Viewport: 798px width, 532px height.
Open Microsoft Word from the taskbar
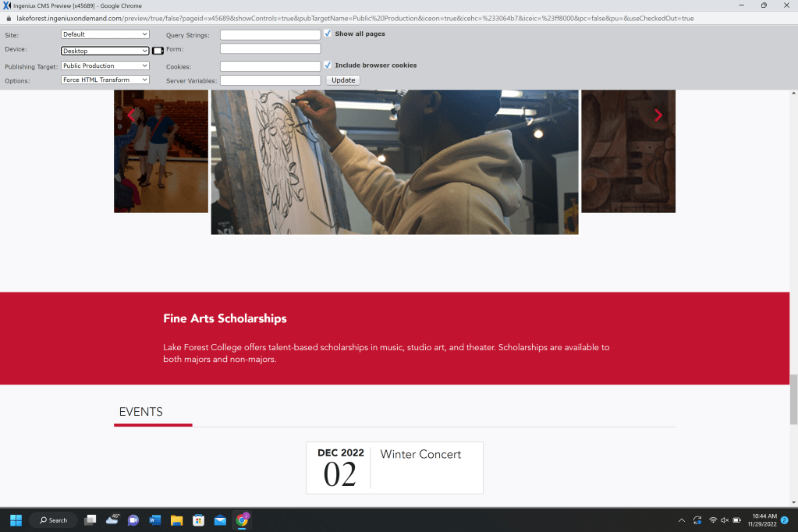(154, 520)
